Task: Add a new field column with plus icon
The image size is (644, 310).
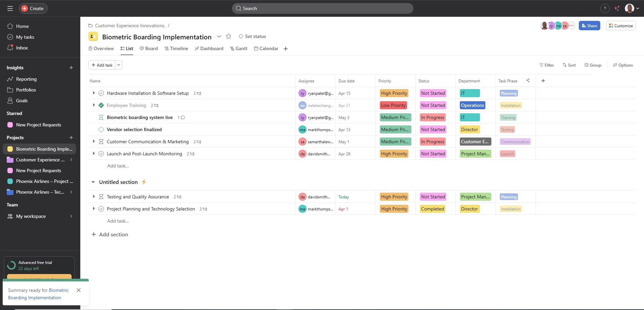Action: coord(543,81)
